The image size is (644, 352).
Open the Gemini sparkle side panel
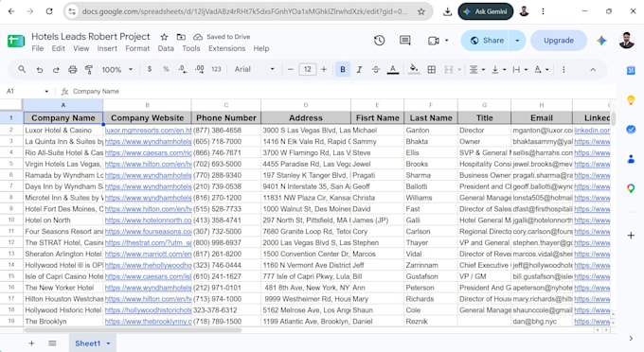[601, 40]
